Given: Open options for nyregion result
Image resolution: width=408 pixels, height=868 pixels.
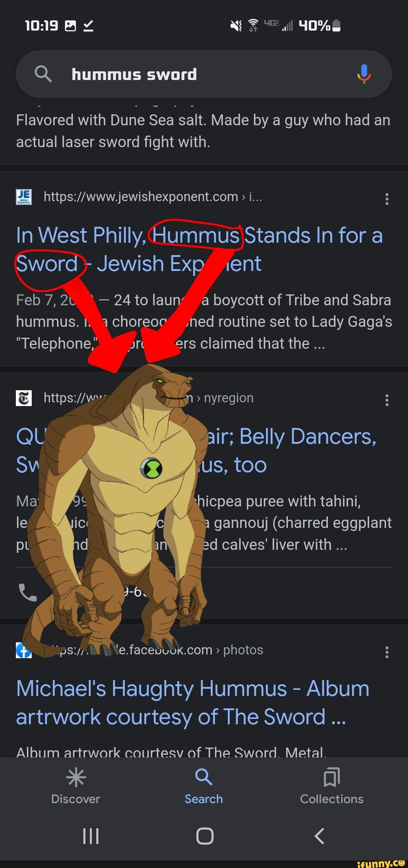Looking at the screenshot, I should 387,400.
